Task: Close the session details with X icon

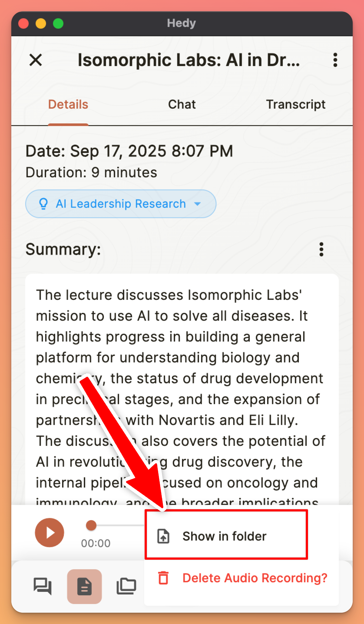Action: tap(36, 60)
